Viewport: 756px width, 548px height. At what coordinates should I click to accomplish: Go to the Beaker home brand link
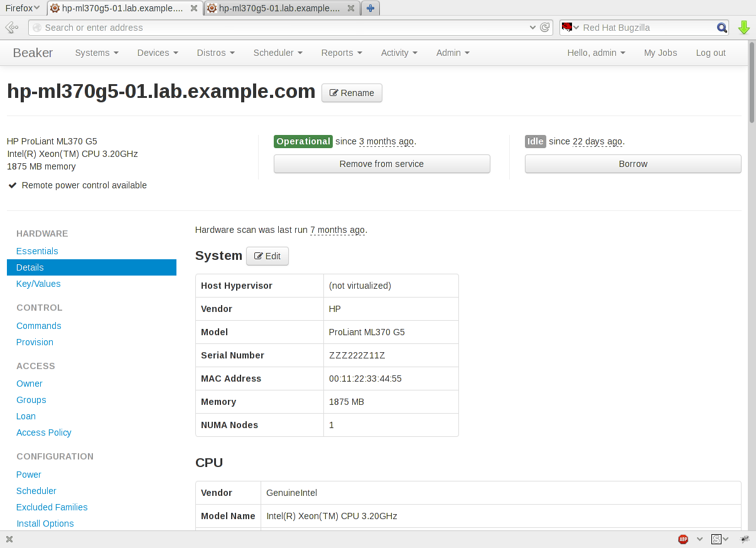[x=33, y=53]
